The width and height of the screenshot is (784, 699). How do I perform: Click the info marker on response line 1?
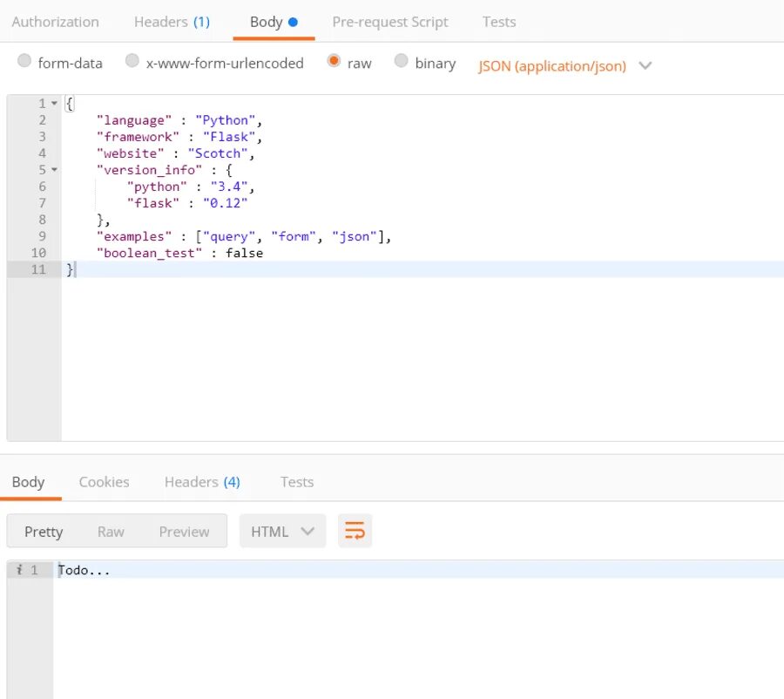pyautogui.click(x=19, y=569)
